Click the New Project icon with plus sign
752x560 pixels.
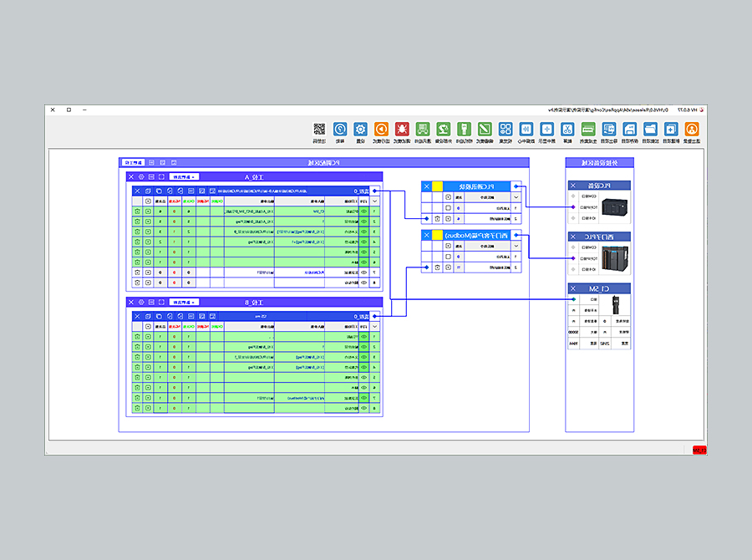click(671, 129)
